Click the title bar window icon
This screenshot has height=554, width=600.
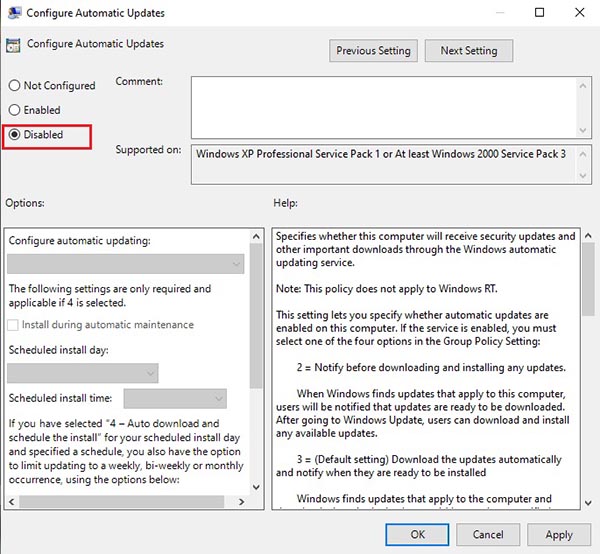coord(14,13)
